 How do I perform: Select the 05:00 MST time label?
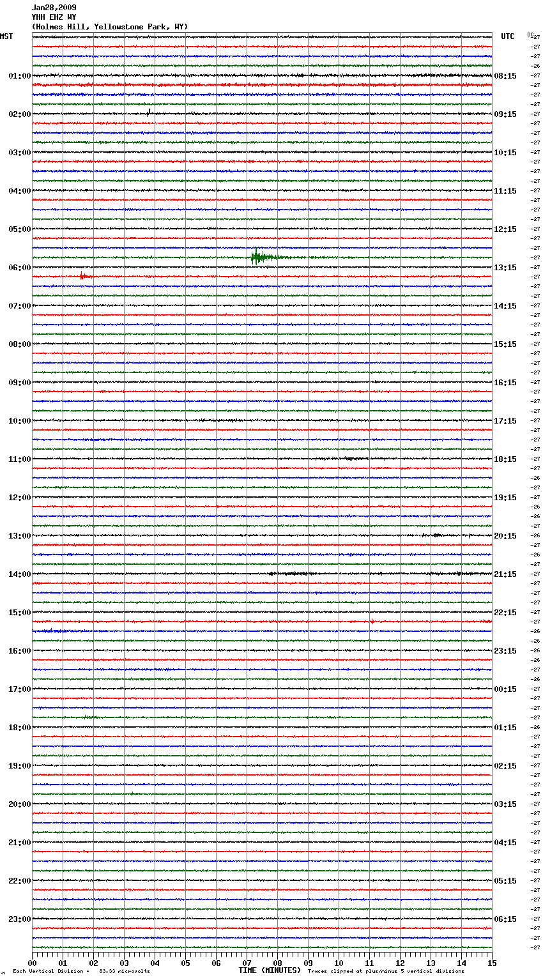(x=19, y=229)
